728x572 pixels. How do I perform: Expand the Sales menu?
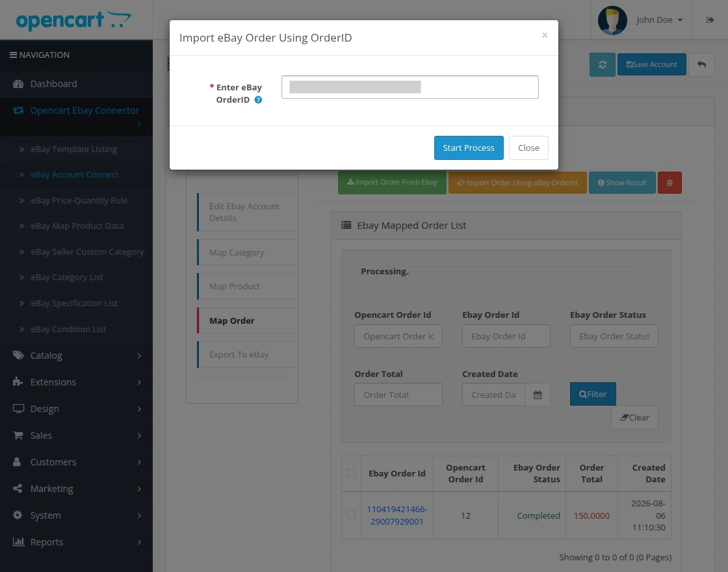(x=76, y=435)
